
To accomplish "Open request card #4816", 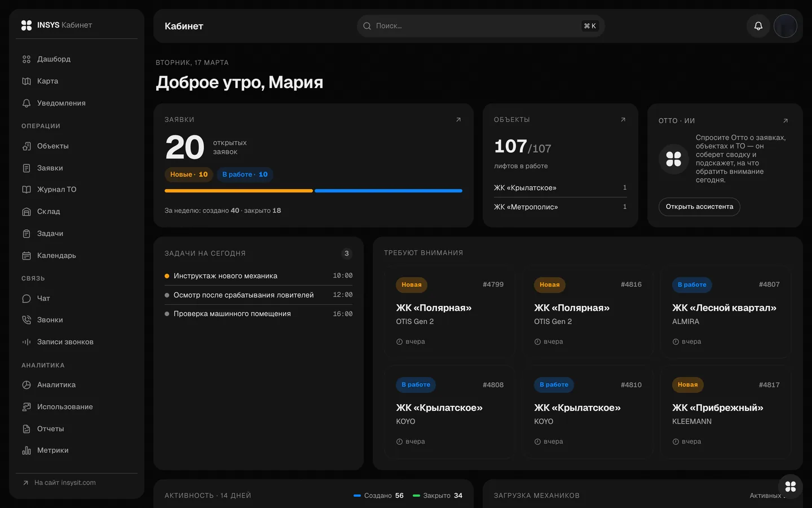I will pyautogui.click(x=588, y=311).
